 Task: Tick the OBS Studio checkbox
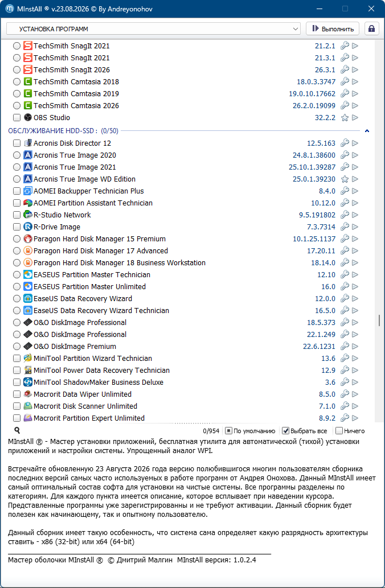click(x=17, y=118)
